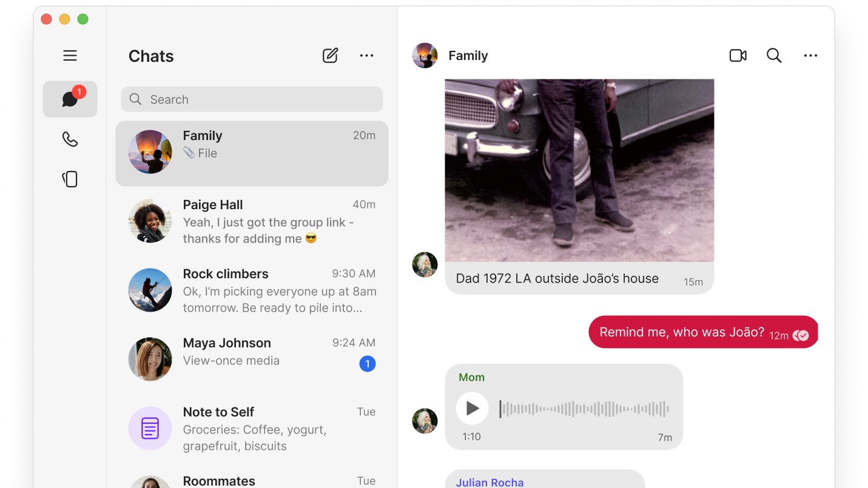868x488 pixels.
Task: Click the Search chats field
Action: (252, 99)
